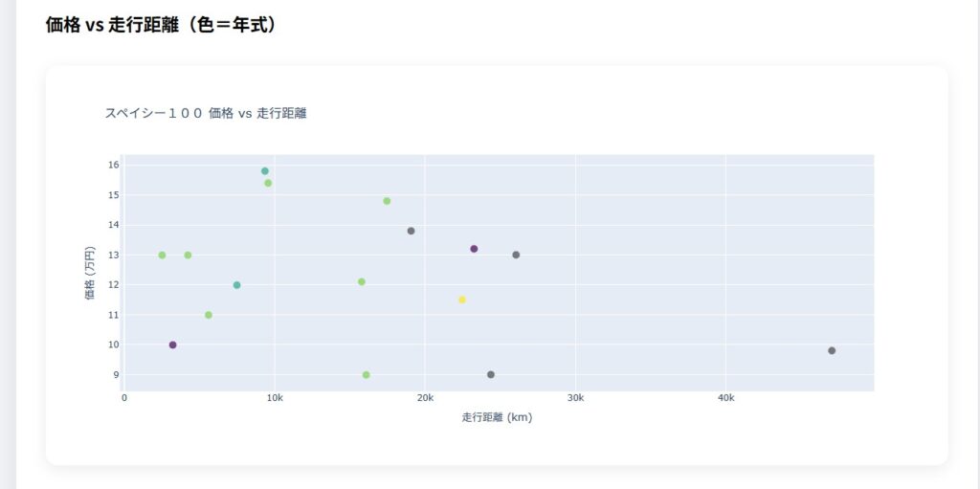The image size is (980, 489).
Task: Select the green point at 14.8万円
Action: tap(387, 201)
